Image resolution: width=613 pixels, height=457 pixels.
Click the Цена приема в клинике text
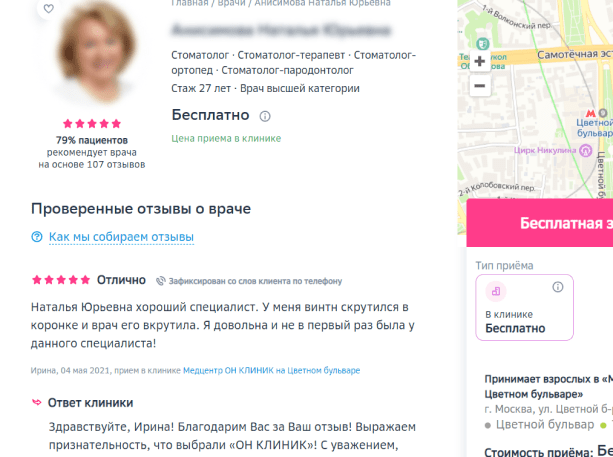click(226, 138)
